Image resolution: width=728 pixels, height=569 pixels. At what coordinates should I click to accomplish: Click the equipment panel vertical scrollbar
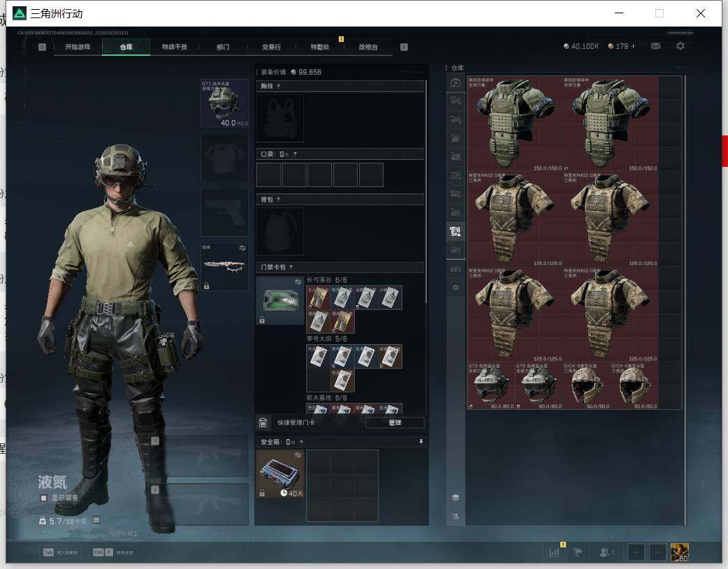(x=426, y=192)
